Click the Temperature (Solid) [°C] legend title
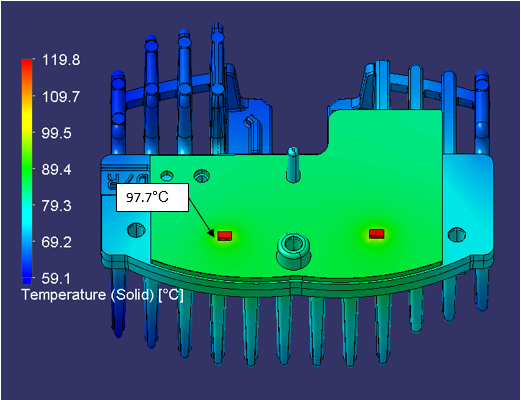Viewport: 521px width, 400px height. [x=102, y=295]
